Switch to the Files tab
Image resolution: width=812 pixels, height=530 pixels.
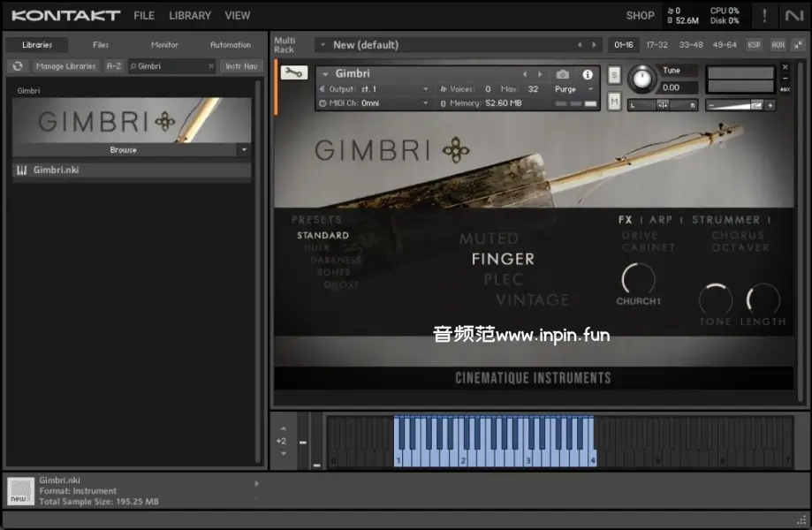101,45
